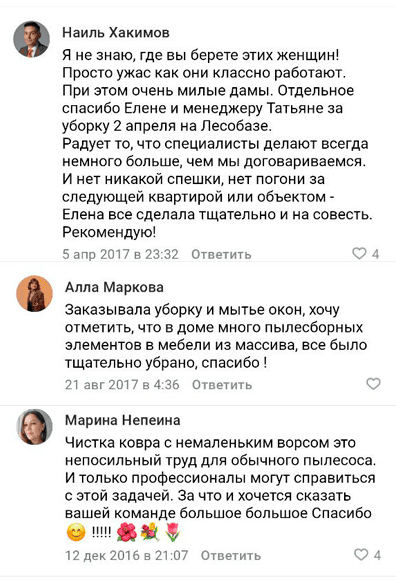This screenshot has height=580, width=396.
Task: Click the smiling face emoji in Марина's comment
Action: (x=76, y=533)
